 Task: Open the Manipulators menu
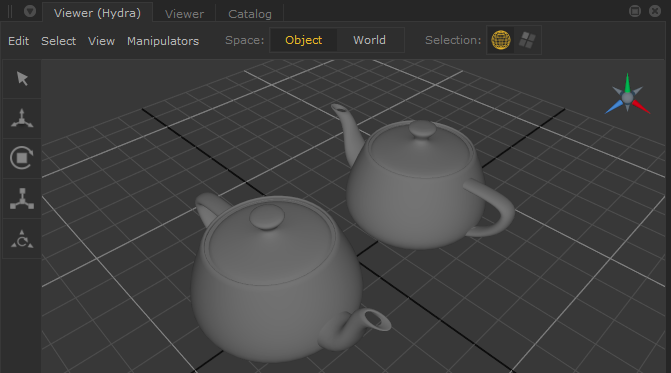click(163, 41)
